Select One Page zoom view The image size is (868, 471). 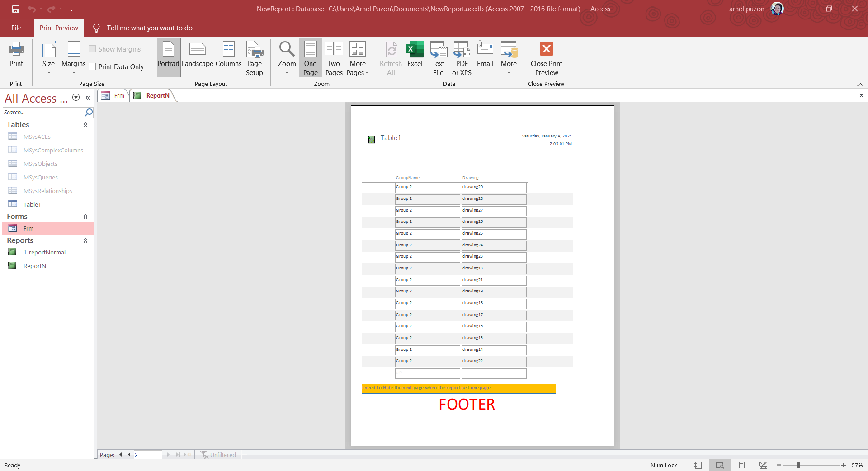pyautogui.click(x=310, y=58)
